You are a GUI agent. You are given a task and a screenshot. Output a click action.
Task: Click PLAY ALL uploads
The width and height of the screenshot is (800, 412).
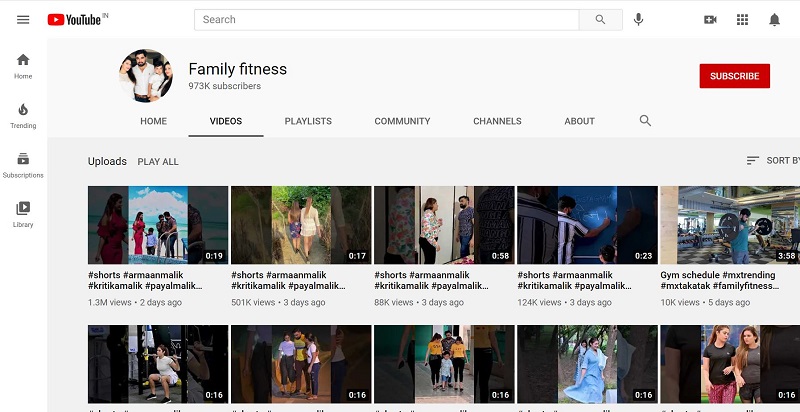coord(158,162)
